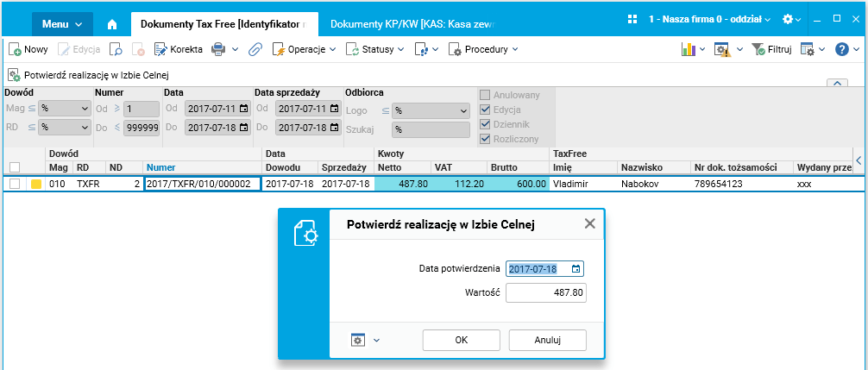Click the document preview magnifier icon
The height and width of the screenshot is (370, 868).
(116, 49)
